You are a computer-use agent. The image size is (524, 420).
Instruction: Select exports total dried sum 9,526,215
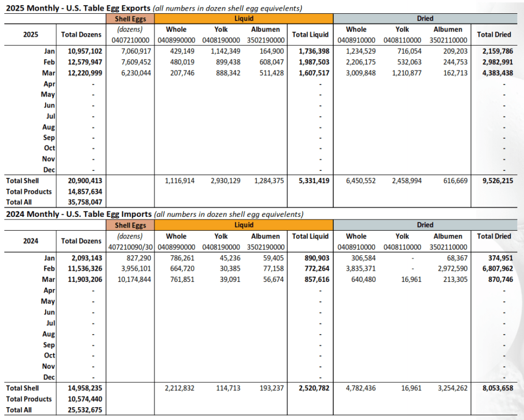pos(497,181)
